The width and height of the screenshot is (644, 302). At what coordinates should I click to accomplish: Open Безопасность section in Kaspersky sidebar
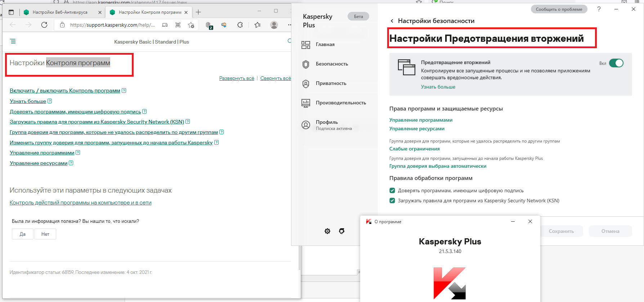pyautogui.click(x=332, y=64)
